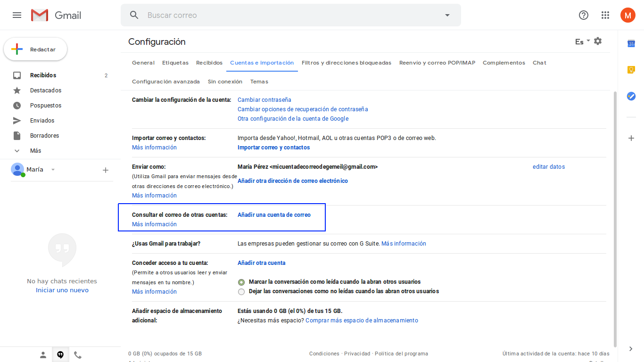Click the Help question mark icon
This screenshot has width=644, height=362.
tap(584, 15)
